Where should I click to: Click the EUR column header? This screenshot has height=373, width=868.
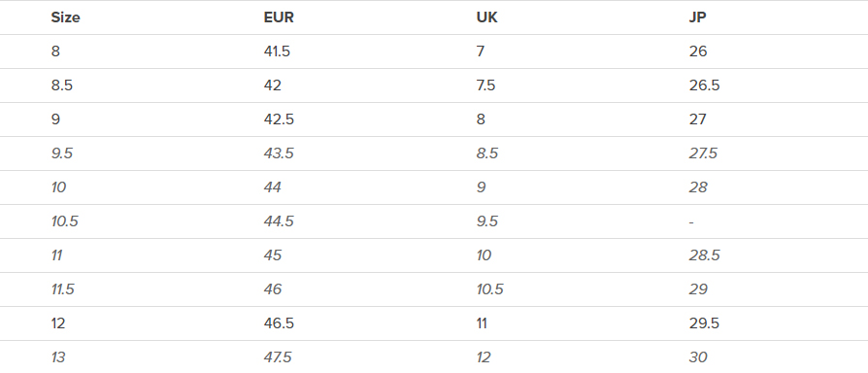[x=279, y=17]
